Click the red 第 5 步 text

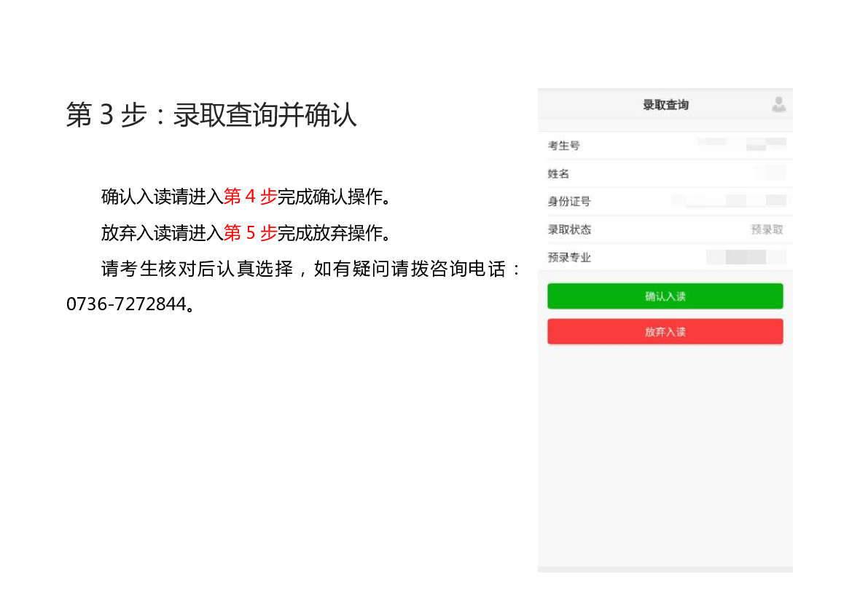(x=250, y=233)
